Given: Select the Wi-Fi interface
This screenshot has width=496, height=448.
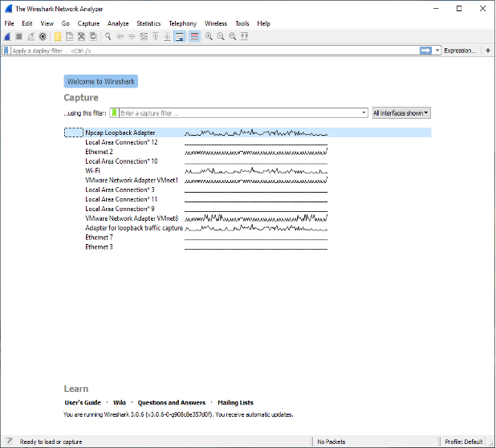Looking at the screenshot, I should [247, 170].
